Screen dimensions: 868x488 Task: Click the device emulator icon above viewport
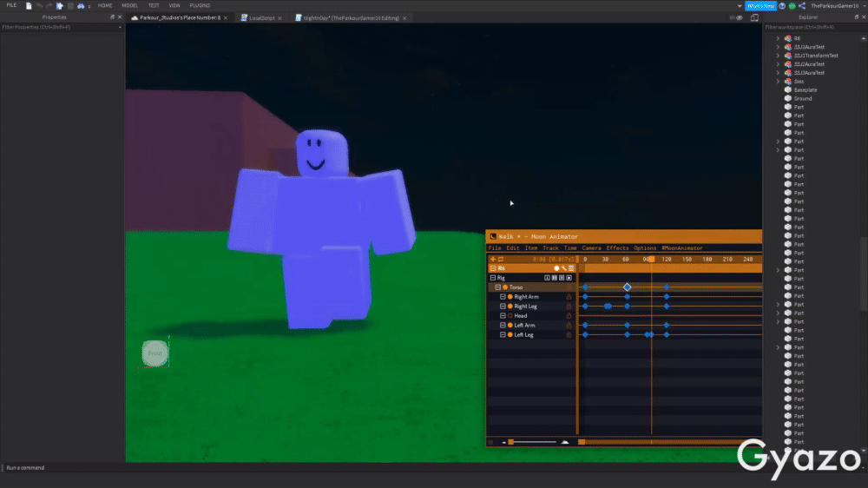(754, 17)
